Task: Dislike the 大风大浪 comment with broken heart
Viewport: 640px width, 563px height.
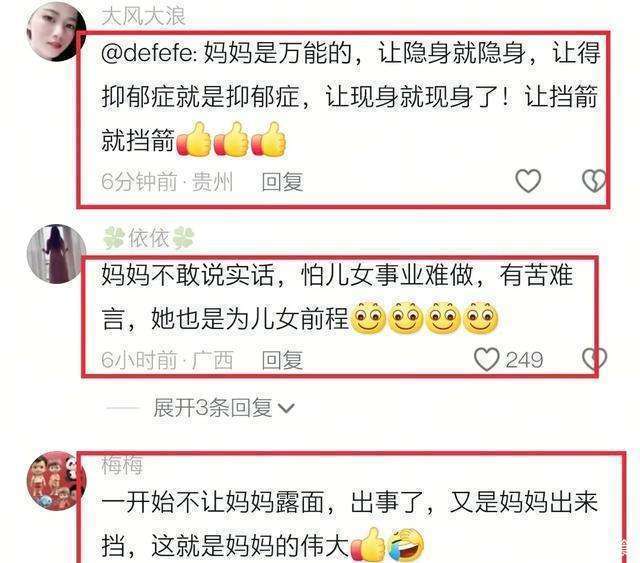Action: (594, 180)
